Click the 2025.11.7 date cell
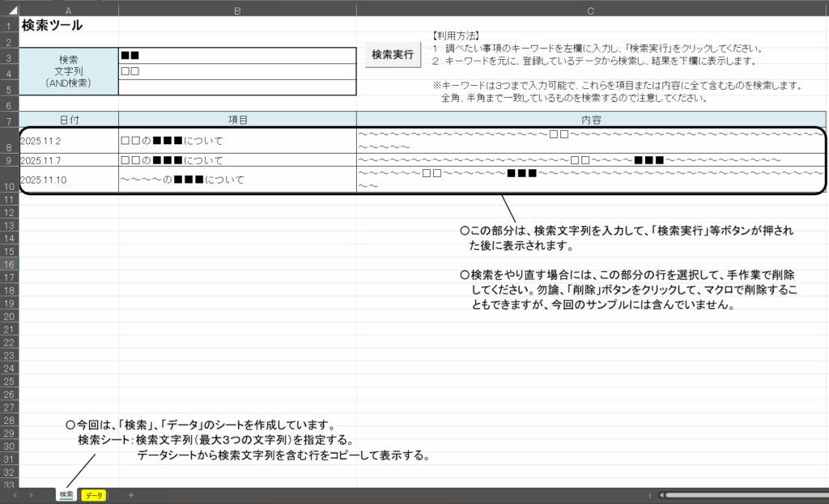Screen dimensions: 829x504 pos(68,160)
